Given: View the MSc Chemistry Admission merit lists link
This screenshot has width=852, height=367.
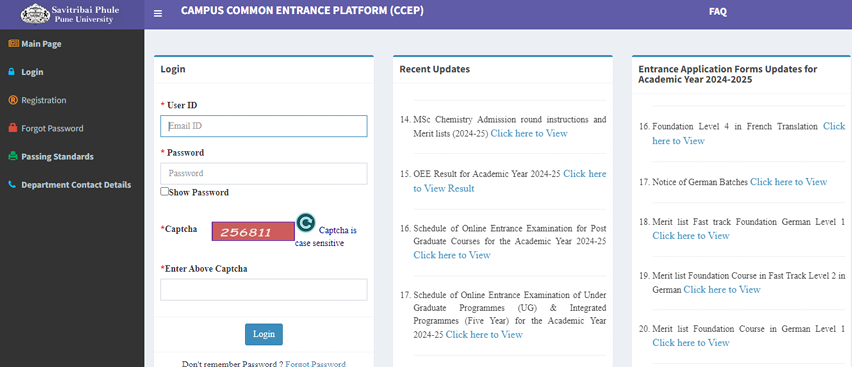Looking at the screenshot, I should [x=529, y=133].
